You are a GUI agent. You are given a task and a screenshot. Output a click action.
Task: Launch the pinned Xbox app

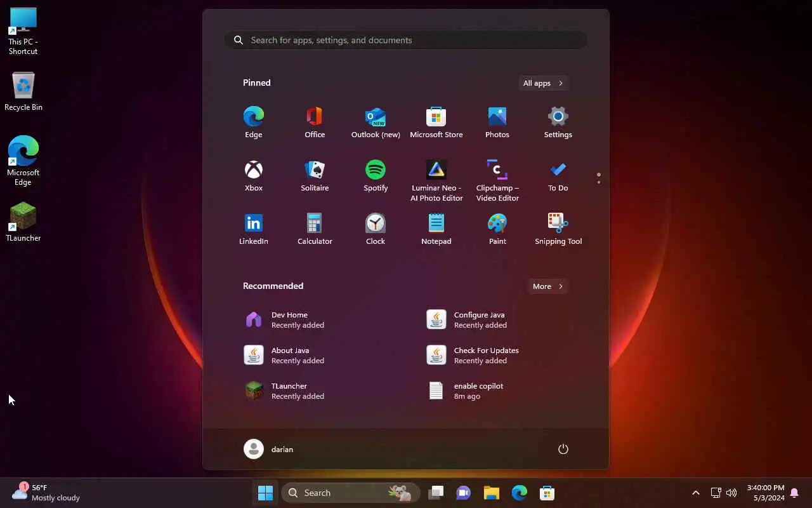[x=253, y=175]
